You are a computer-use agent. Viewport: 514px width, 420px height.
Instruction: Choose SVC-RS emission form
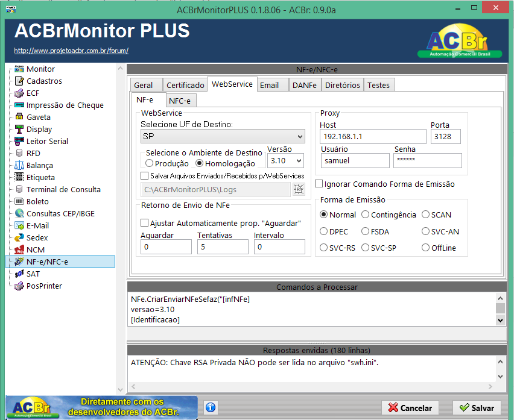pyautogui.click(x=323, y=248)
